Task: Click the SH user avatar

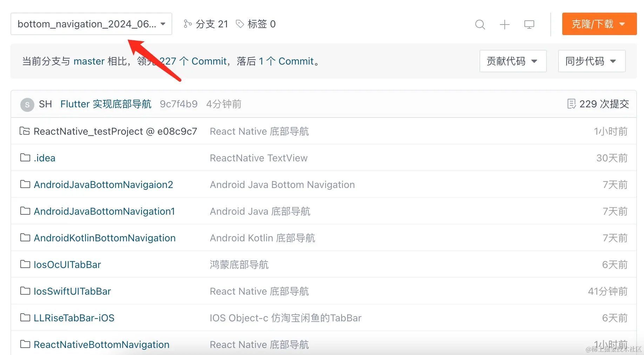Action: point(27,105)
